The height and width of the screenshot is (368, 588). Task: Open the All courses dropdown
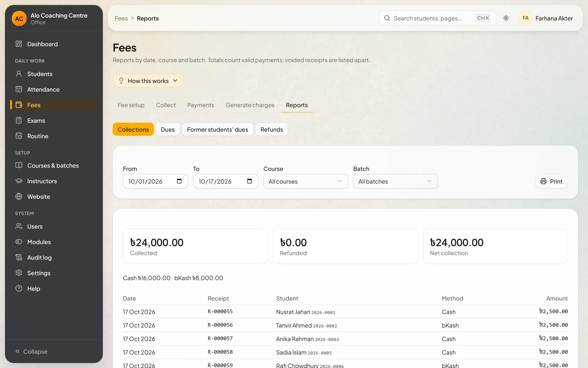click(x=306, y=181)
